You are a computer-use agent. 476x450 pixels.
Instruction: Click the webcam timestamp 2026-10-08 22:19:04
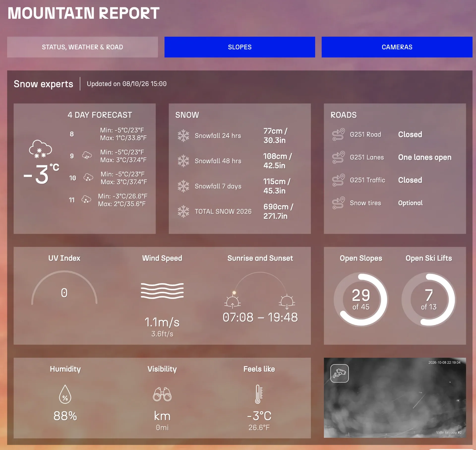pyautogui.click(x=444, y=362)
